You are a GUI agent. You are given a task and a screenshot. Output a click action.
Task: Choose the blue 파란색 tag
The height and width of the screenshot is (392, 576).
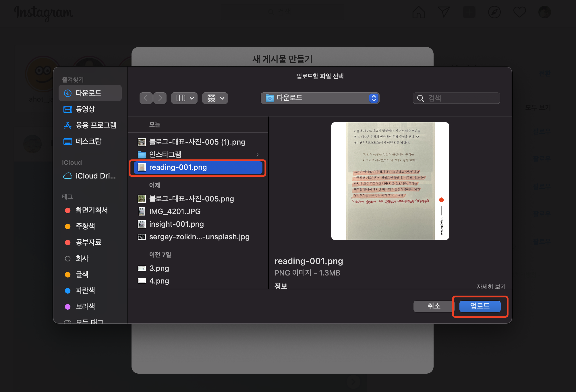90,290
